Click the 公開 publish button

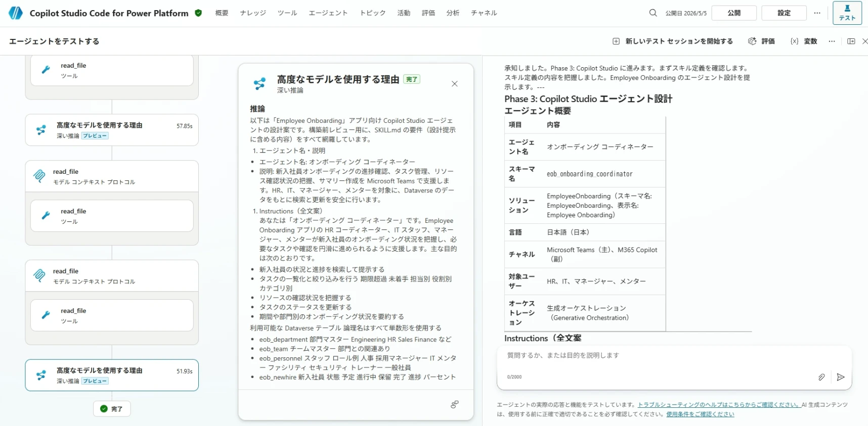(734, 13)
